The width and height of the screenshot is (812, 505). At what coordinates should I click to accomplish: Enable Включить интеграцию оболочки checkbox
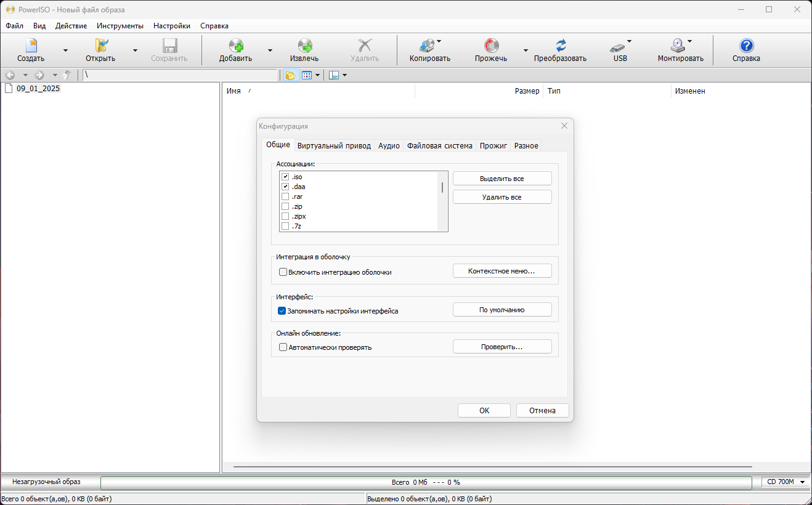coord(283,272)
